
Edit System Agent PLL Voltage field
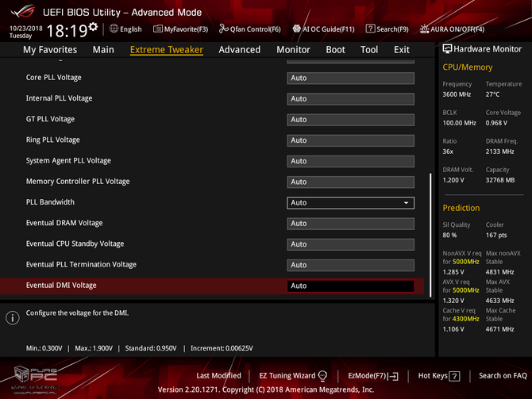tap(350, 161)
